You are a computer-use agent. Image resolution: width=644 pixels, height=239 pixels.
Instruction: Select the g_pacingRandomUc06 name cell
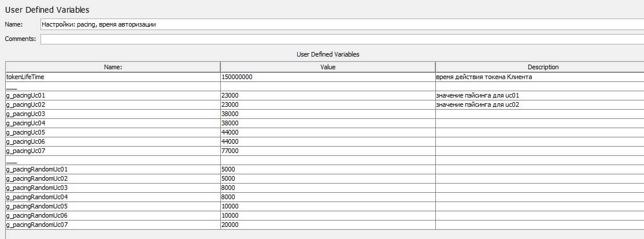[113, 215]
